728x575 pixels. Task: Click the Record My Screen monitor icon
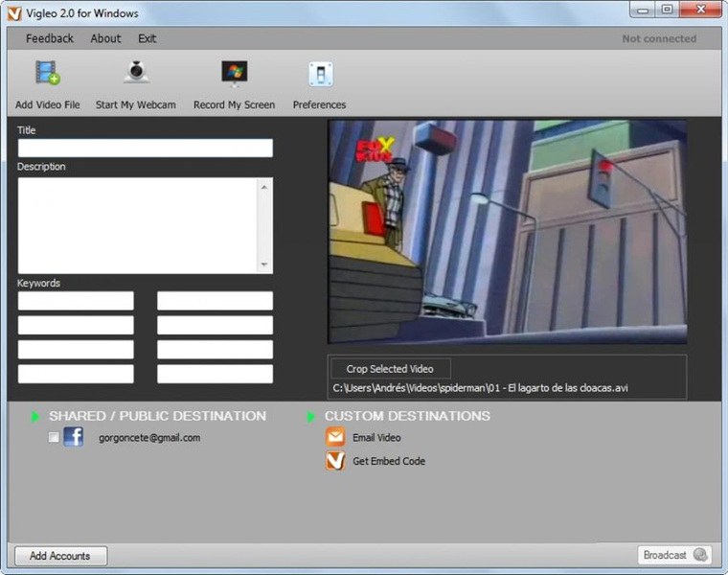pyautogui.click(x=235, y=74)
